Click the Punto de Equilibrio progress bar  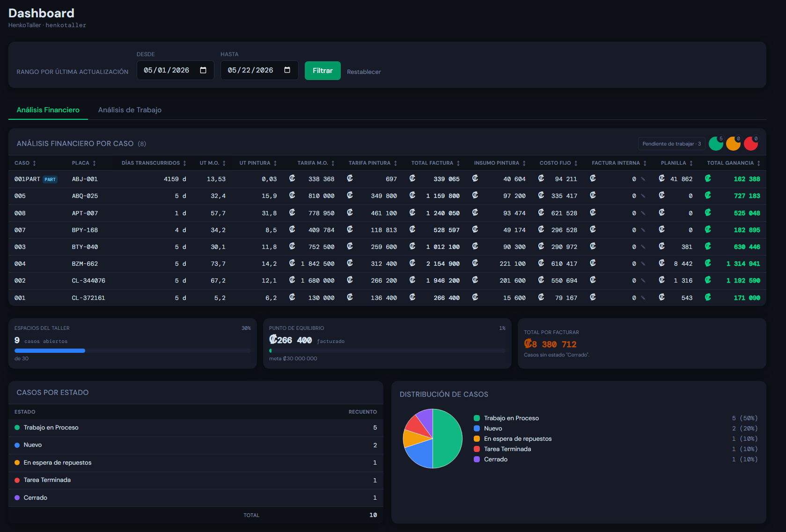(387, 350)
